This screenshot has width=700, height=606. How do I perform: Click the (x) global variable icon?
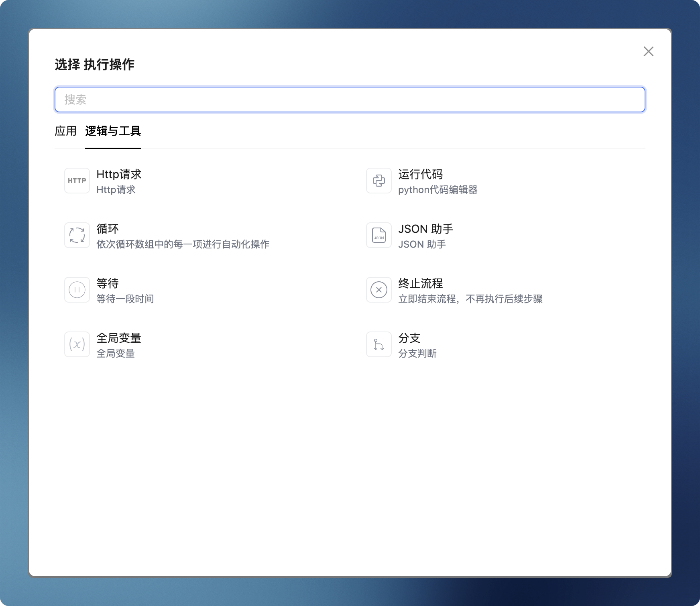pyautogui.click(x=77, y=344)
